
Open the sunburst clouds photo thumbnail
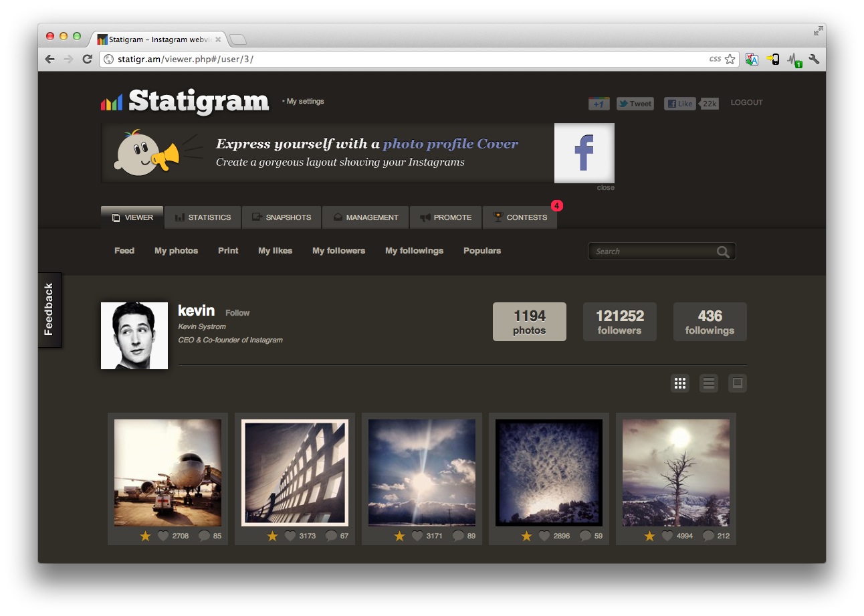click(x=422, y=473)
